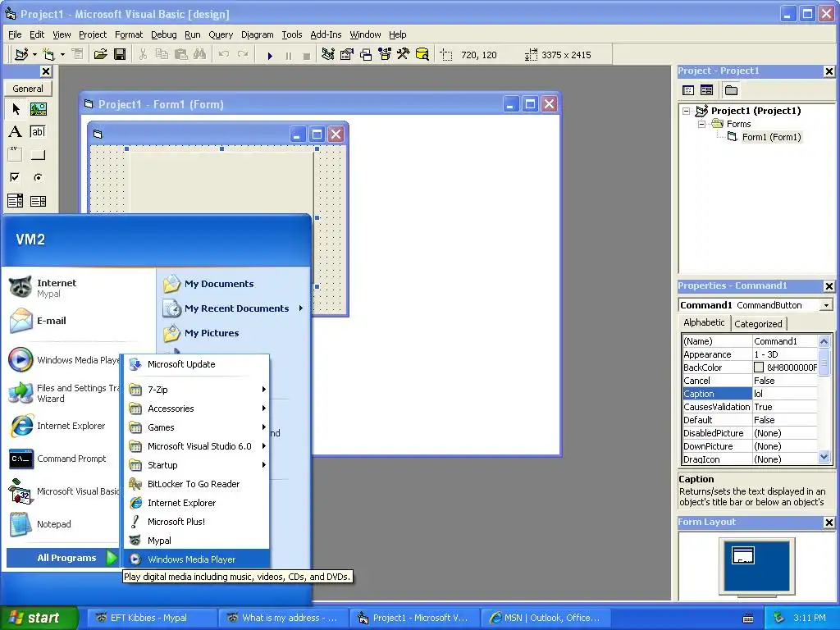840x630 pixels.
Task: Show the Toolbox using hammer-and-wrench icon
Action: click(x=403, y=54)
